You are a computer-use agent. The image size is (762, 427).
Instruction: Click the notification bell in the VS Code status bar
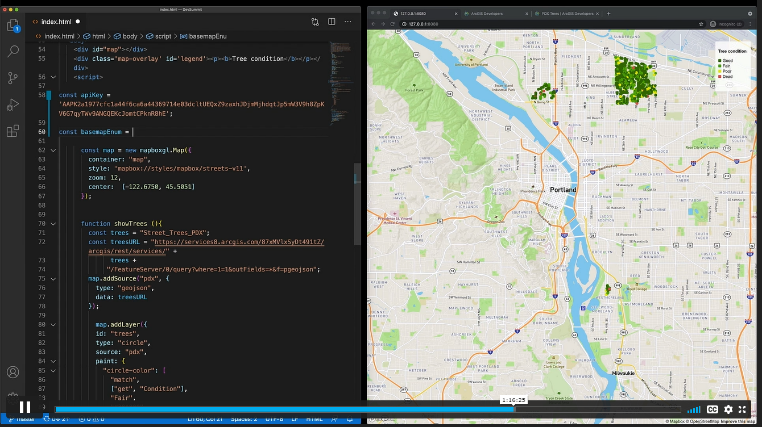tap(349, 419)
